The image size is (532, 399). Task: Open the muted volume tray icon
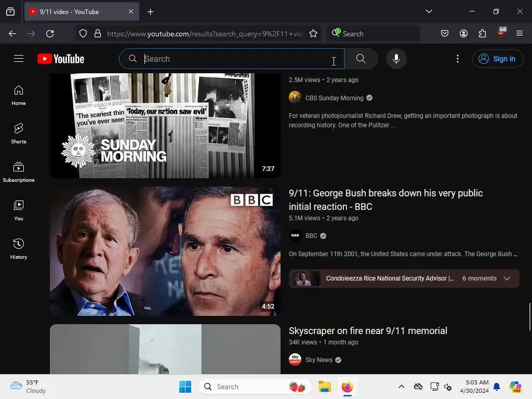(x=448, y=387)
